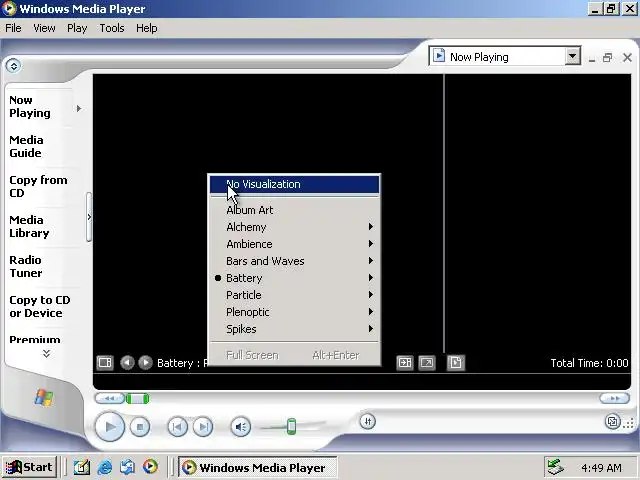Click the Play button
The height and width of the screenshot is (480, 640).
point(109,427)
